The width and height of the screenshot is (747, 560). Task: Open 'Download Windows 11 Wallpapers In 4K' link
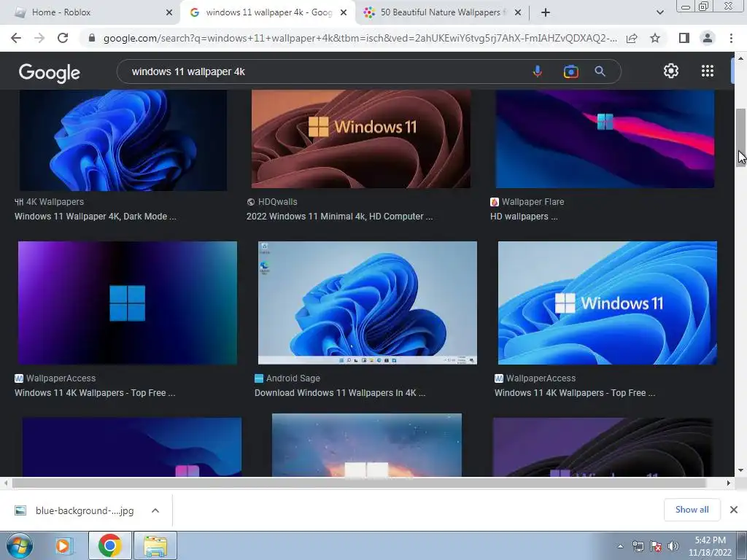(340, 393)
